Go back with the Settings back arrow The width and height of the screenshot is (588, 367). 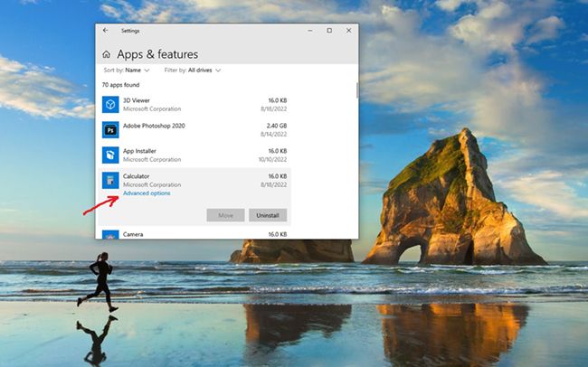[105, 31]
